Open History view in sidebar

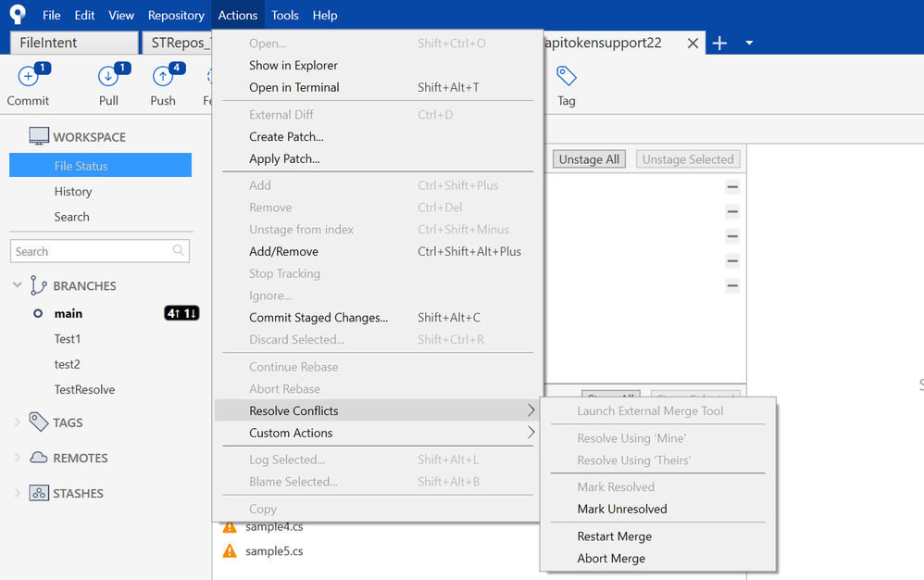(73, 192)
